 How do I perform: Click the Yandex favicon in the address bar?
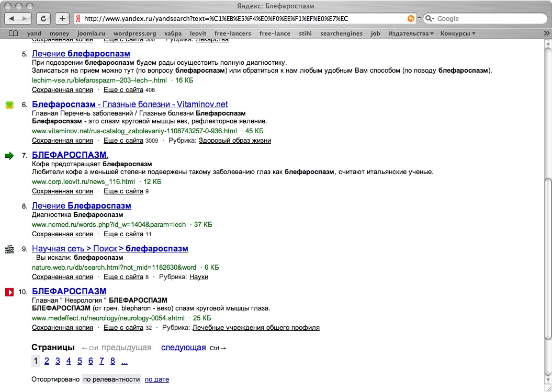[78, 19]
